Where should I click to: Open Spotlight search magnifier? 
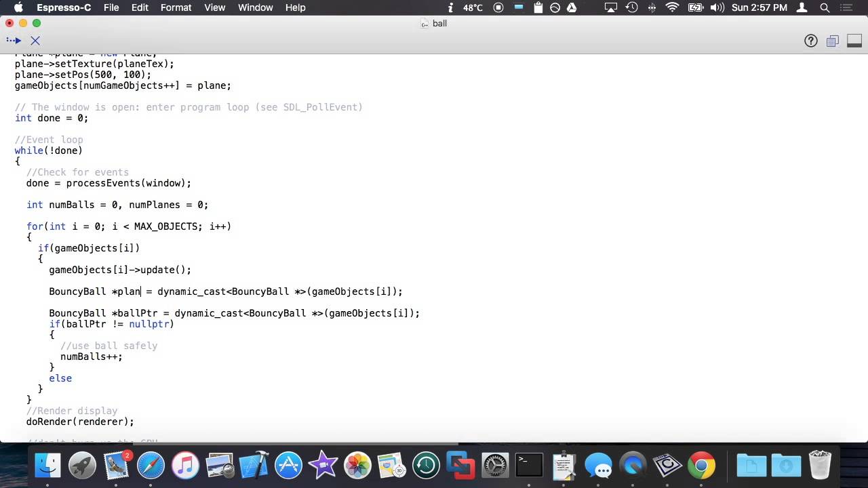tap(825, 7)
